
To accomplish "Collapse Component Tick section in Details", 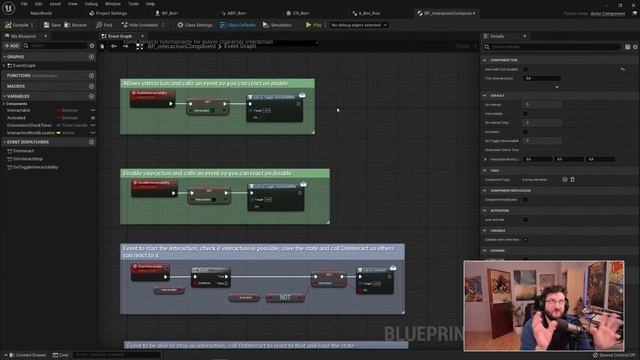I will click(485, 60).
